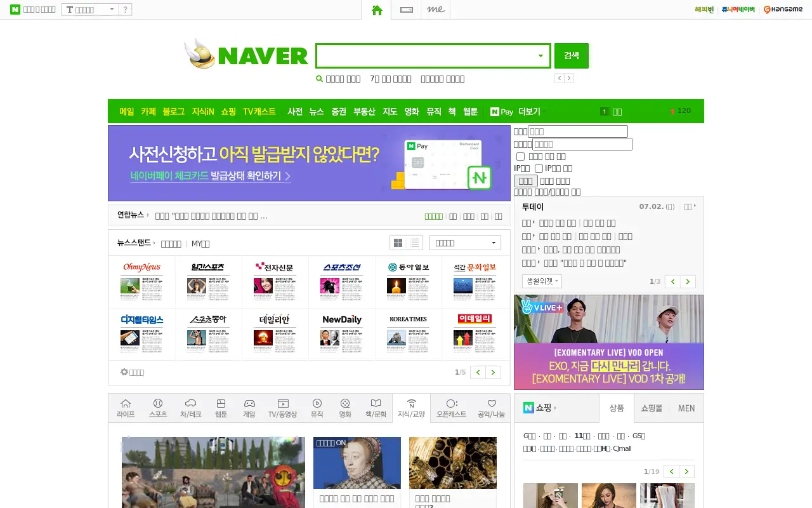Open the green home icon tab
This screenshot has width=812, height=508.
pyautogui.click(x=377, y=10)
